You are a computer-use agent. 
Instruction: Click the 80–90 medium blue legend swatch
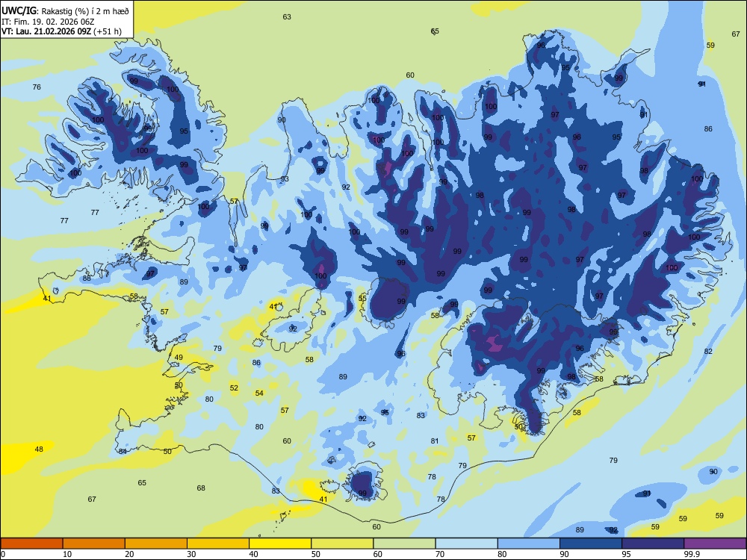click(x=529, y=544)
